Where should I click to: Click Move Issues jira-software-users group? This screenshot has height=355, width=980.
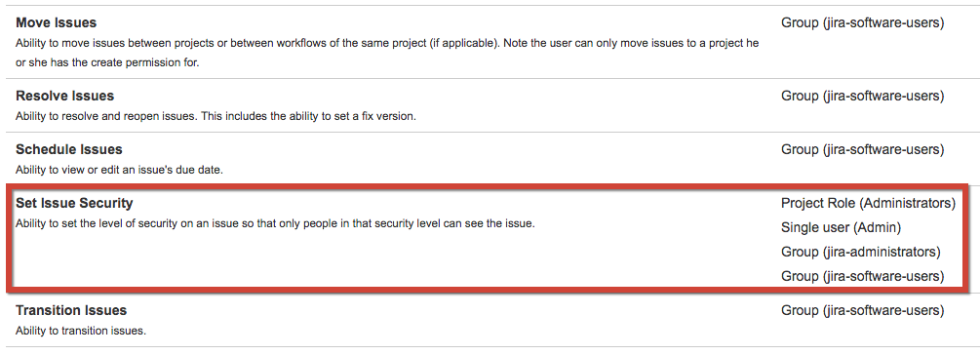pyautogui.click(x=863, y=23)
